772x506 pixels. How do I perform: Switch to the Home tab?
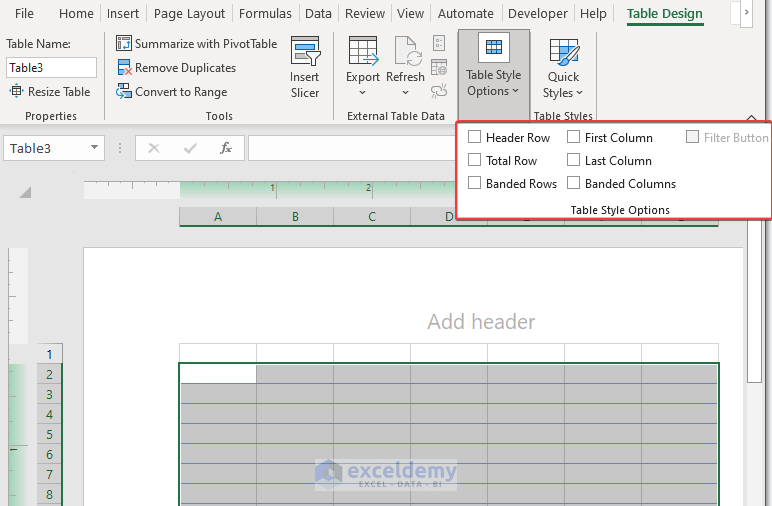[76, 13]
